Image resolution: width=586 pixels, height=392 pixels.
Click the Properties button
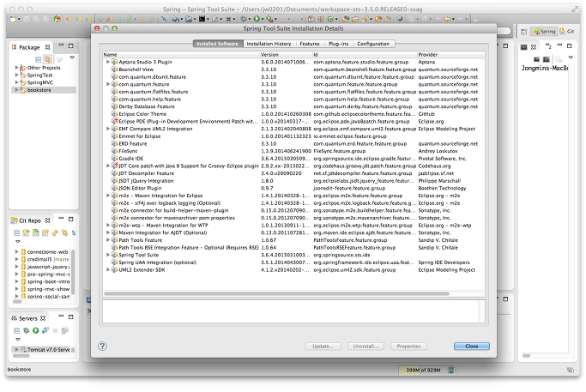pos(408,347)
